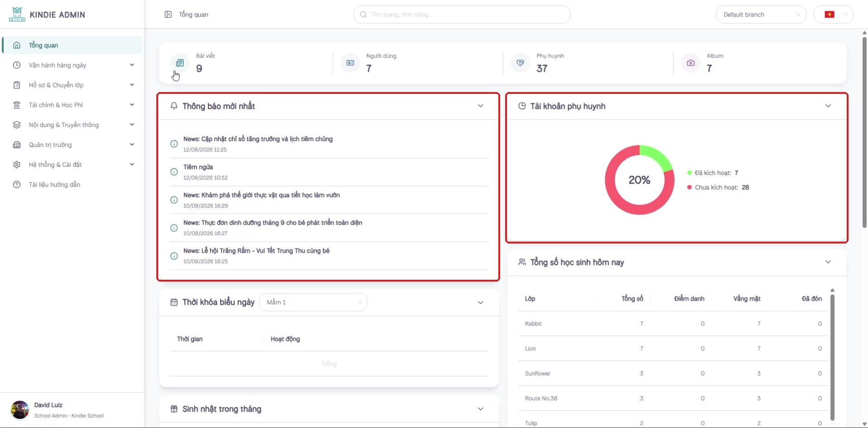
Task: Collapse the Thông báo mới nhất panel
Action: 481,106
